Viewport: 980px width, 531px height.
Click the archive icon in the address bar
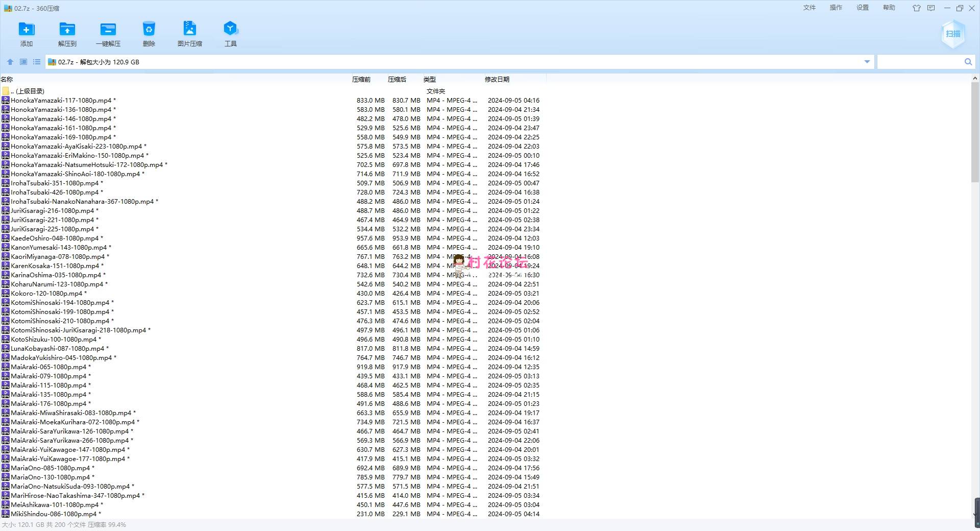pos(52,62)
